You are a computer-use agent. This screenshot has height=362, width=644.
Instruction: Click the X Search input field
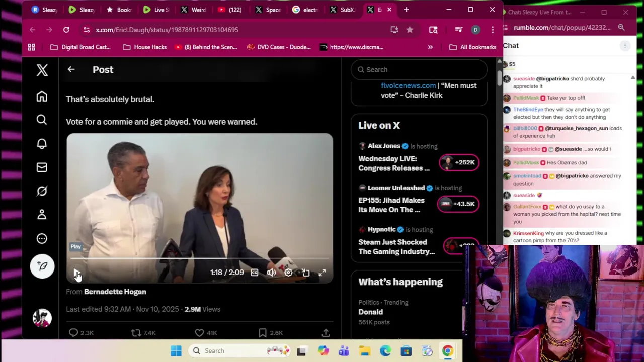click(x=419, y=70)
